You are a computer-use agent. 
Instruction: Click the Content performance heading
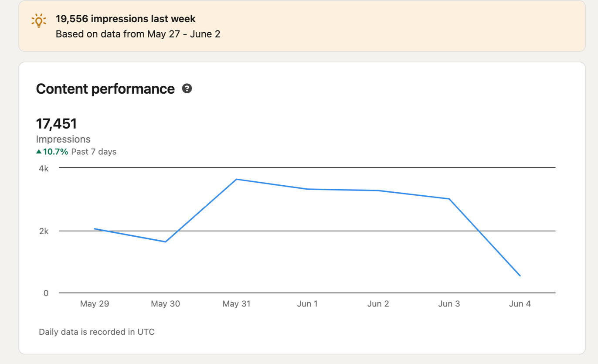click(x=105, y=89)
